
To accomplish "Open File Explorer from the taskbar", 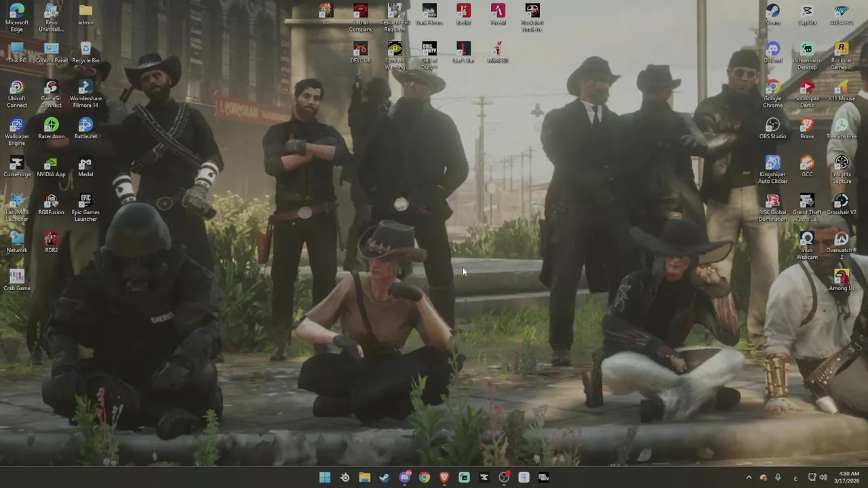I will tap(365, 477).
